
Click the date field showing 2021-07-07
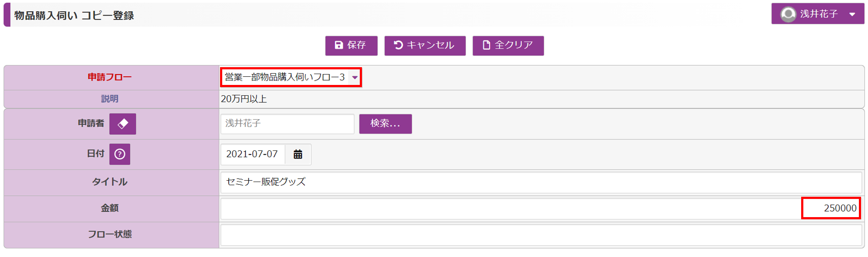[x=253, y=154]
